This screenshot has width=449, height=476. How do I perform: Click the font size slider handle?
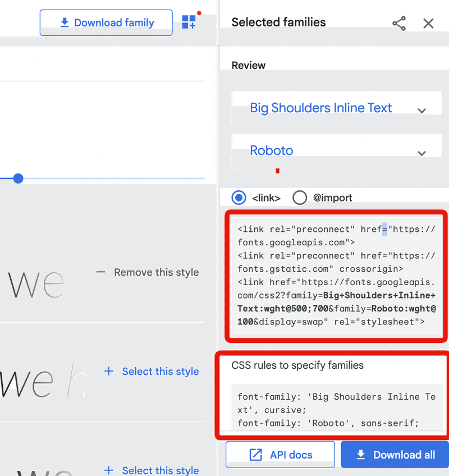click(x=18, y=178)
